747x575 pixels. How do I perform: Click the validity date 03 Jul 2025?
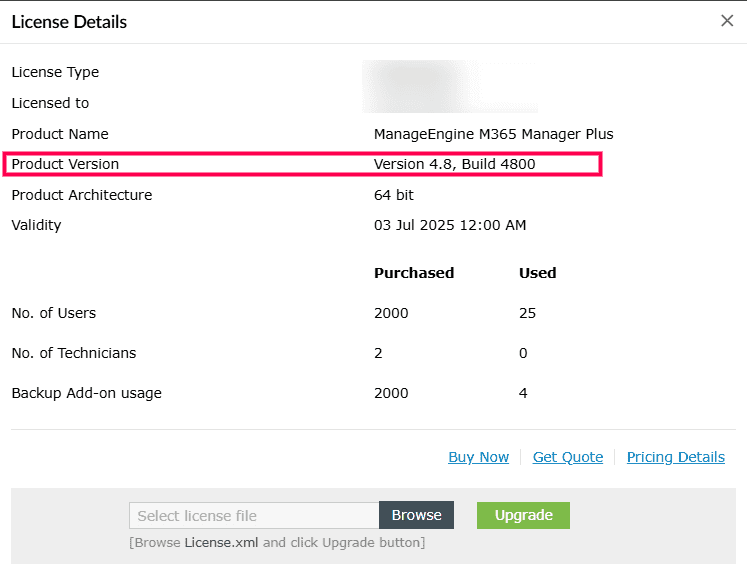pos(449,225)
